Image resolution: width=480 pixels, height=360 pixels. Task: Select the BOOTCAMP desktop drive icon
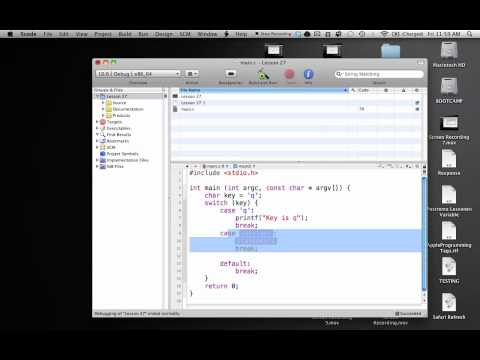449,87
